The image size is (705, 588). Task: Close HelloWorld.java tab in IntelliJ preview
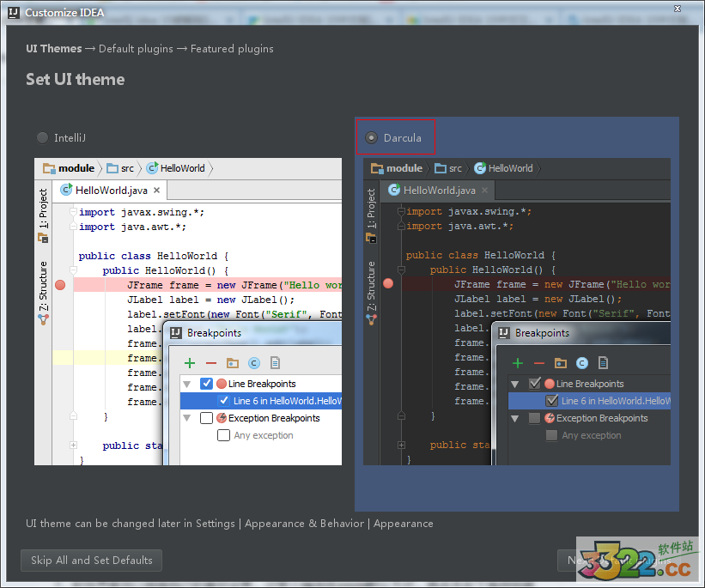(156, 191)
